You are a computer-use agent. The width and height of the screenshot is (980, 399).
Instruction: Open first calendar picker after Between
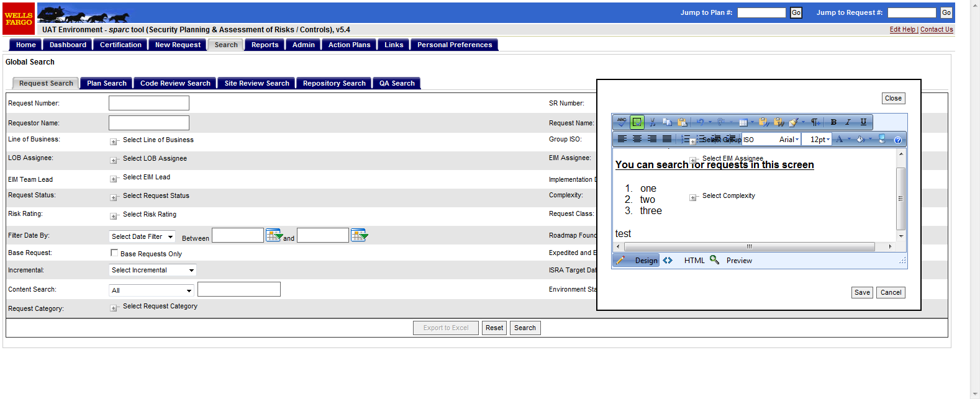point(274,235)
